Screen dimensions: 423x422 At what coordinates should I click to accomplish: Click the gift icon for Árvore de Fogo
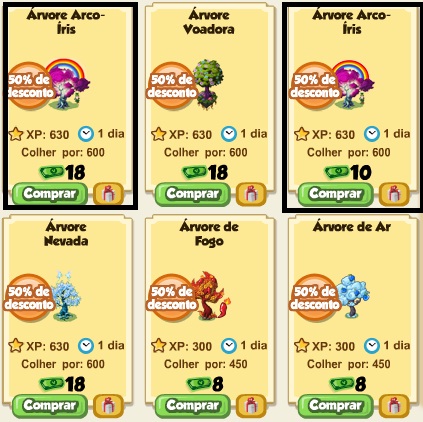[x=251, y=406]
